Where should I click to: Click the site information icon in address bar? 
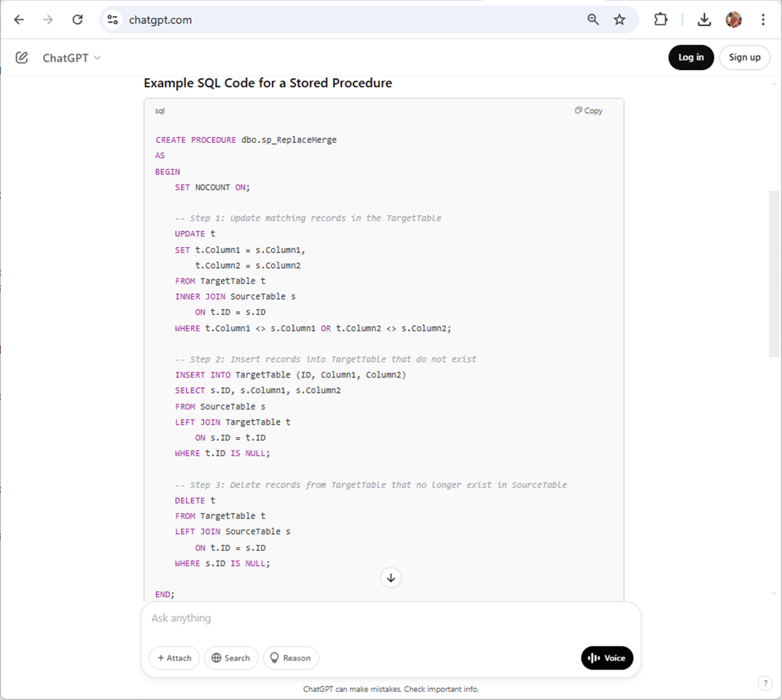112,20
